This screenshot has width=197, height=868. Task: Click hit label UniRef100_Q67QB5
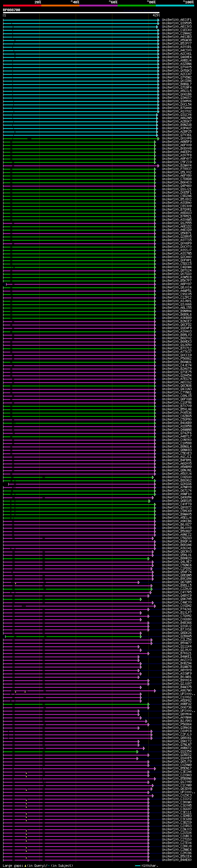(177, 582)
